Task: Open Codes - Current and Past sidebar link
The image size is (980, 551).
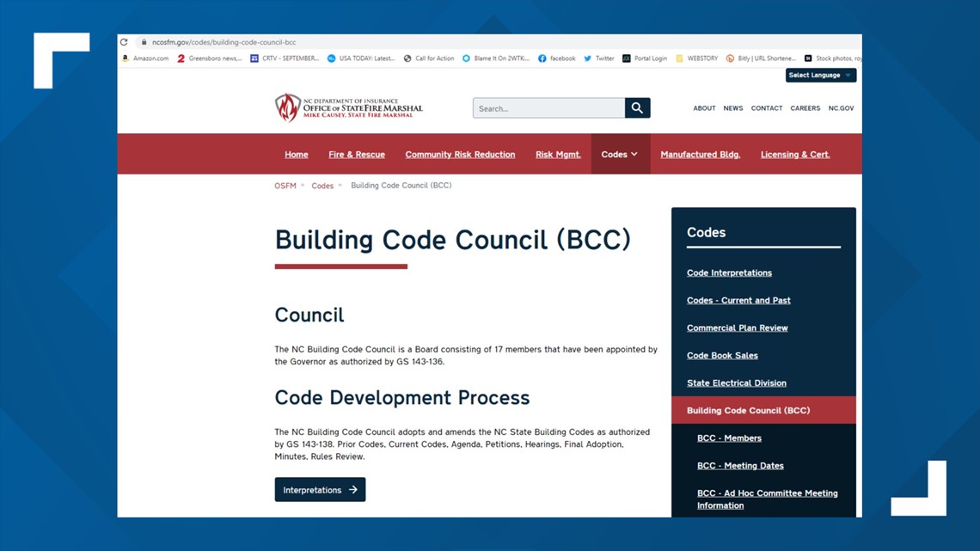Action: [738, 301]
